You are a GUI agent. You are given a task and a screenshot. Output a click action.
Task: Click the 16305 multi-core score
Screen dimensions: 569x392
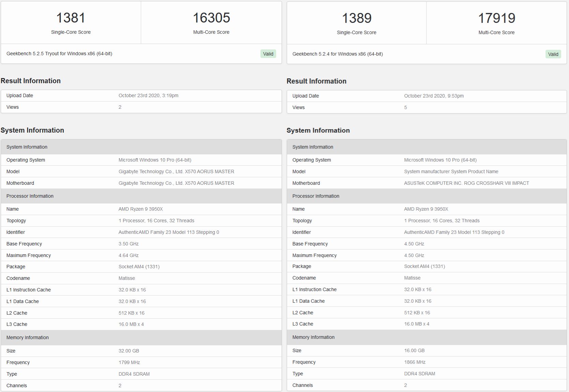coord(211,18)
